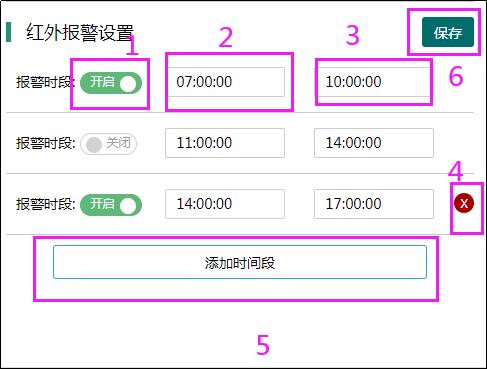Click the red X delete icon
Image resolution: width=487 pixels, height=370 pixels.
(464, 203)
